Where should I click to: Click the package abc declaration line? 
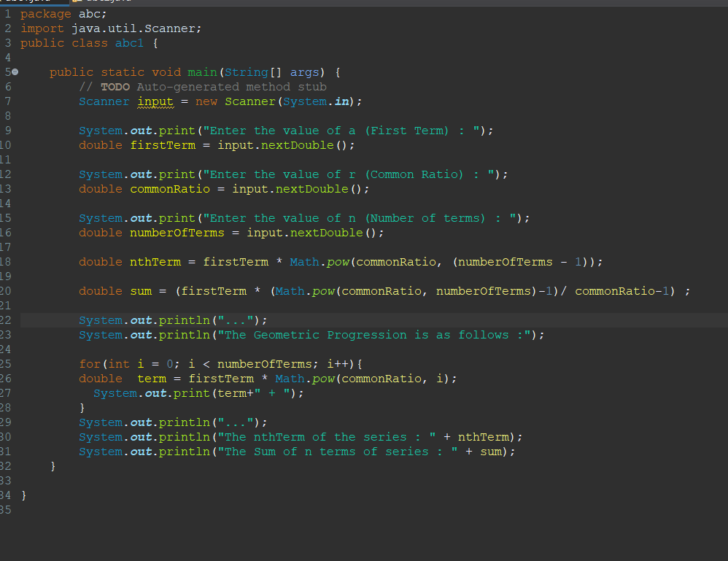pos(63,14)
